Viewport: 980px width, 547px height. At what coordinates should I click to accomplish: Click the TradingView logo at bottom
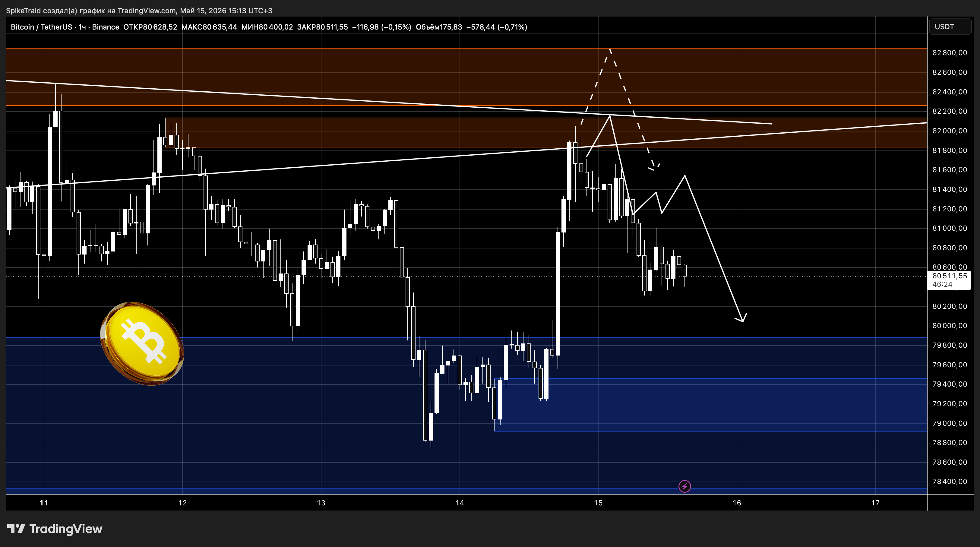pyautogui.click(x=55, y=529)
